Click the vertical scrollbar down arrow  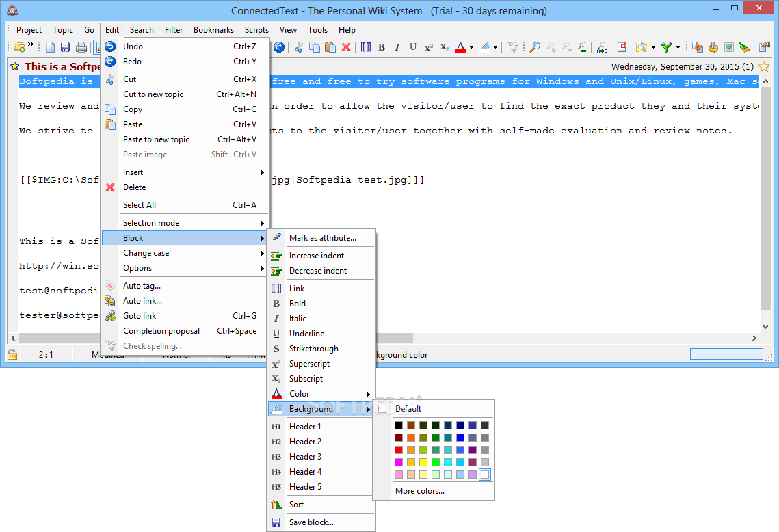click(x=765, y=327)
